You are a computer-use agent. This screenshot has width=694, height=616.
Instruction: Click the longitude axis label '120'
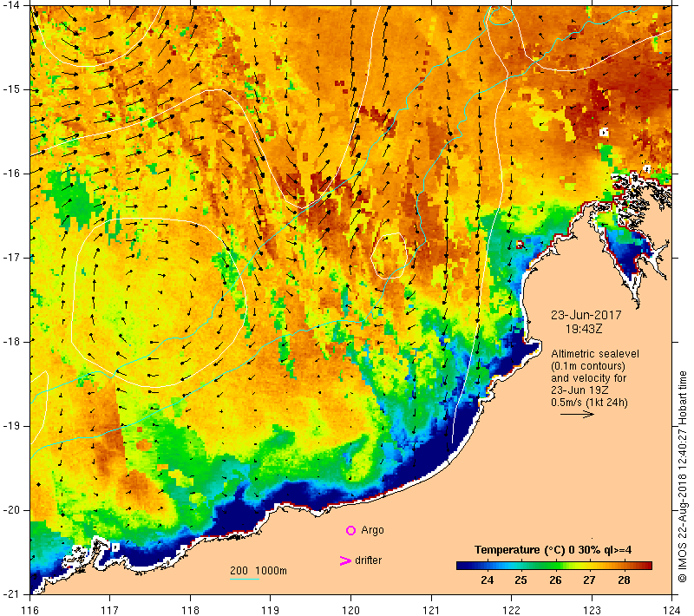[x=351, y=610]
